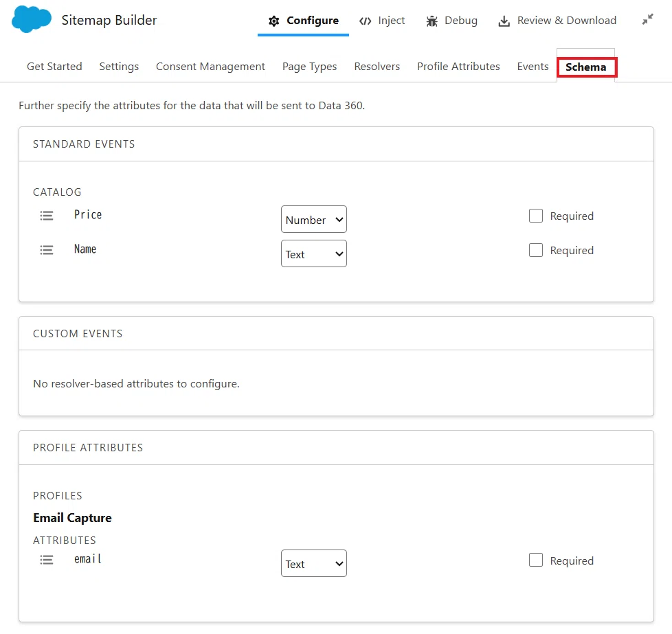Click the list handle icon beside Name
Viewport: 672px width, 634px height.
pos(47,250)
